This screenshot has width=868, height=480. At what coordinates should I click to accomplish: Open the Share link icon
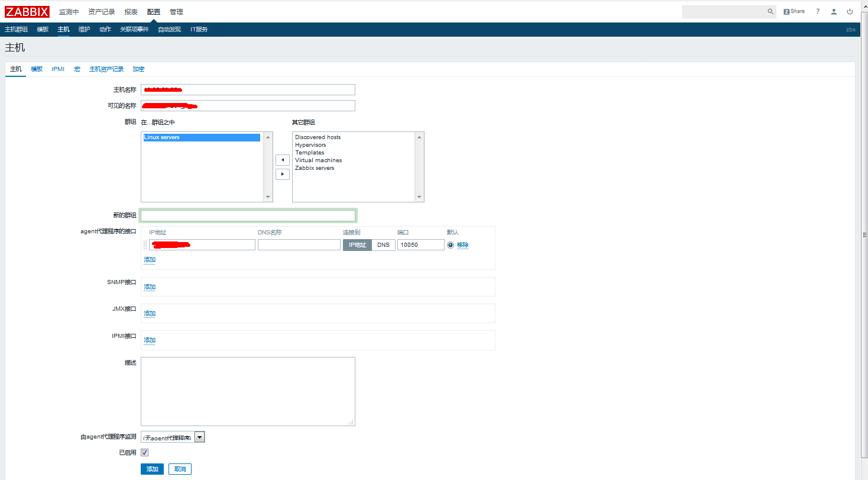pyautogui.click(x=794, y=11)
